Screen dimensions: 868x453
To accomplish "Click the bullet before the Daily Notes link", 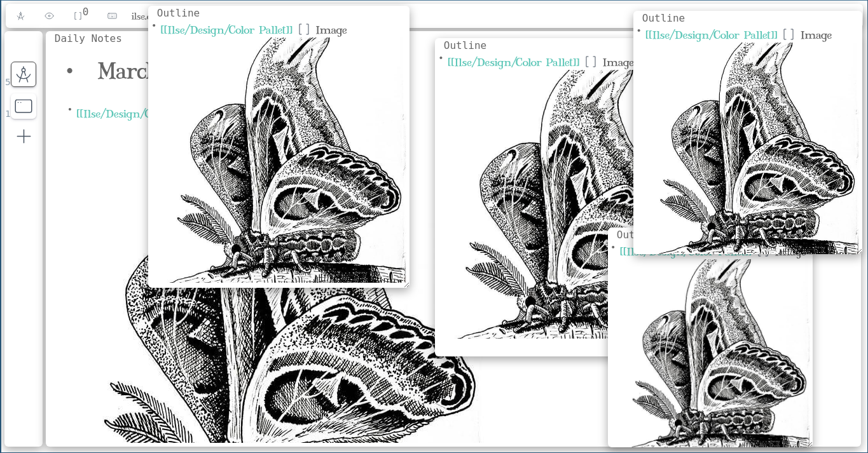I will click(x=70, y=110).
